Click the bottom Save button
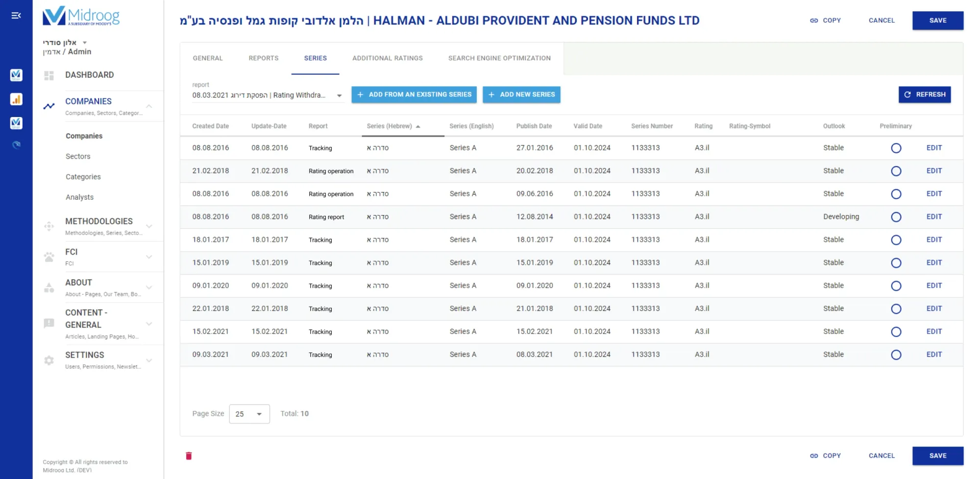Image resolution: width=980 pixels, height=479 pixels. point(938,456)
